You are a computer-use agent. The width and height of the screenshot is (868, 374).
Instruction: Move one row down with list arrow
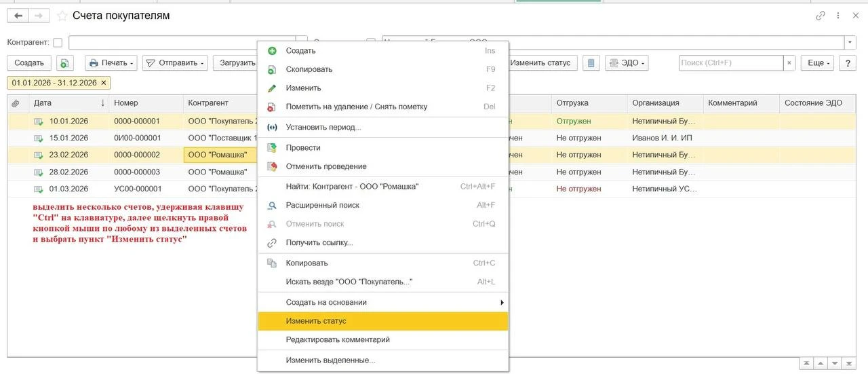[x=835, y=363]
